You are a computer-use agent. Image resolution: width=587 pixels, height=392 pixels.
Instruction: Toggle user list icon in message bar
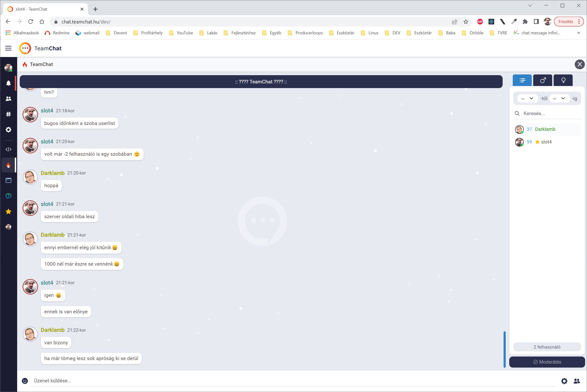(577, 381)
